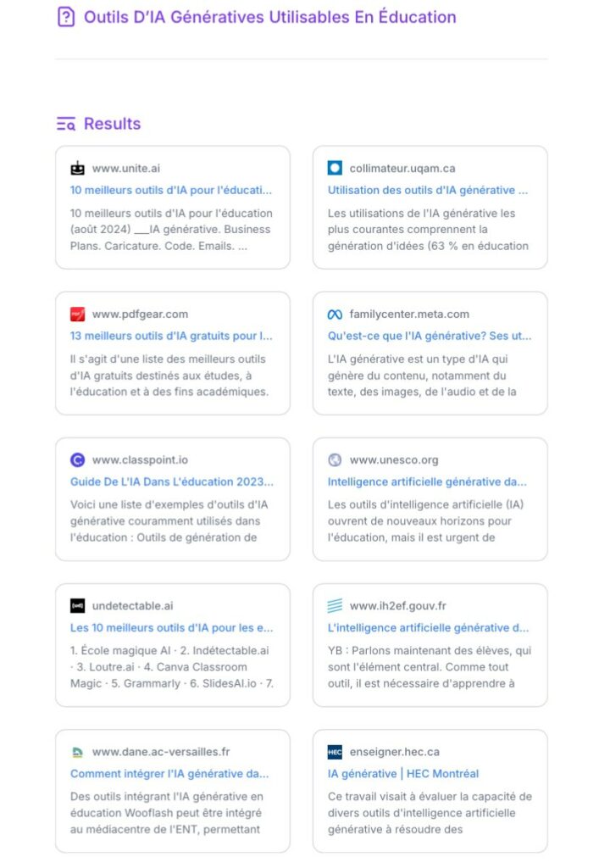Click the HEC Montréal logo icon

335,751
